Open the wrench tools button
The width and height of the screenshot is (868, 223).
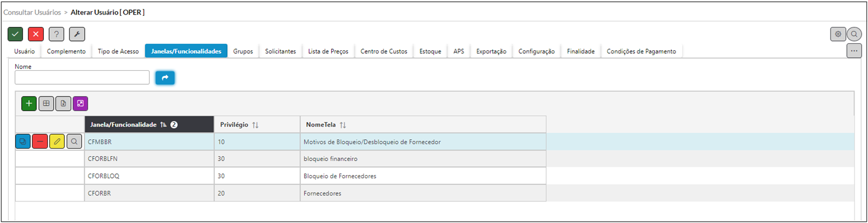click(77, 35)
